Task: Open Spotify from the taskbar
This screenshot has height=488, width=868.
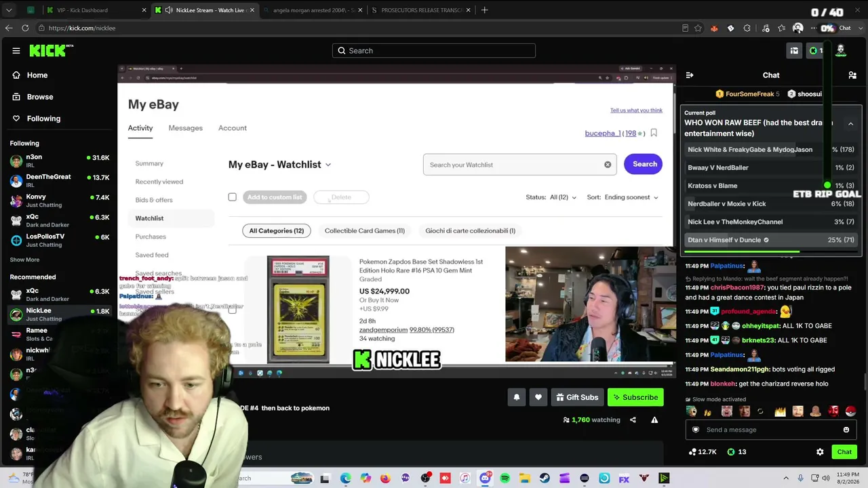Action: pos(505,479)
